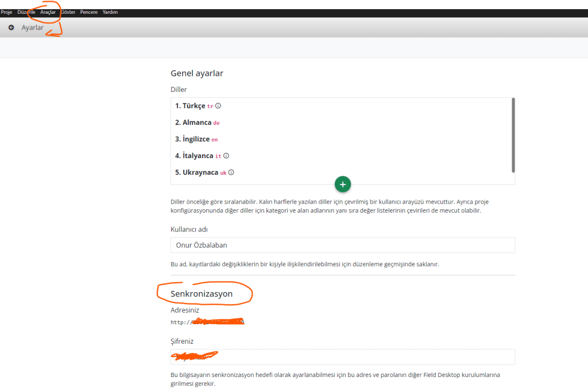
Task: Select Almanca in the language list
Action: tap(193, 122)
